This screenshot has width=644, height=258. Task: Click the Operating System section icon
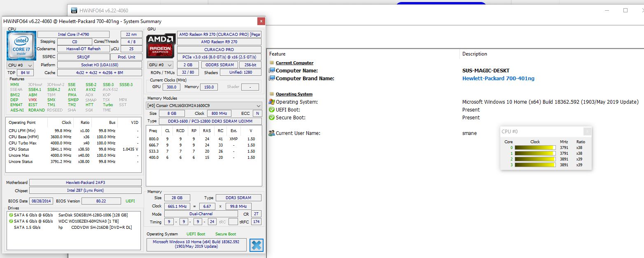point(272,94)
